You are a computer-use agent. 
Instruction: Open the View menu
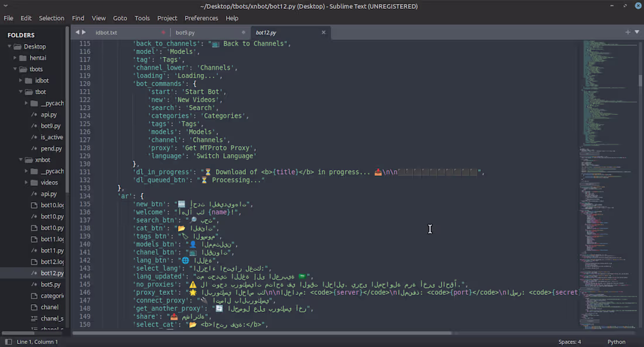pyautogui.click(x=98, y=18)
